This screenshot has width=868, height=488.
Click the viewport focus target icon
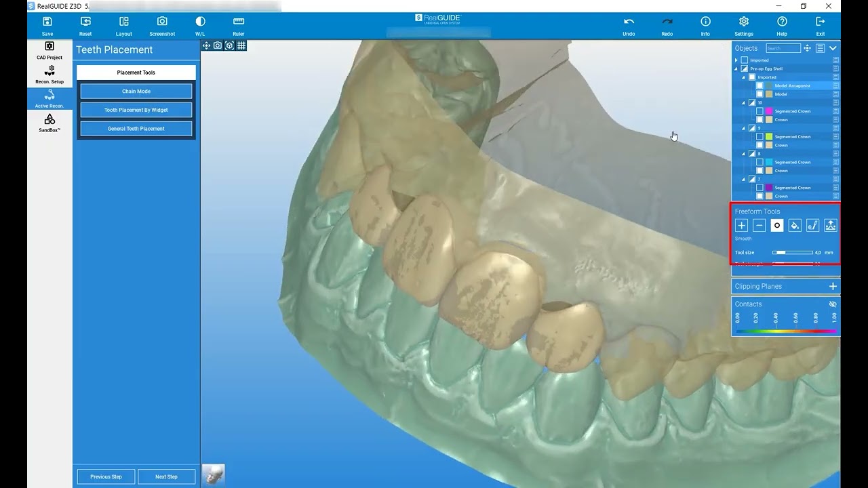pos(229,45)
